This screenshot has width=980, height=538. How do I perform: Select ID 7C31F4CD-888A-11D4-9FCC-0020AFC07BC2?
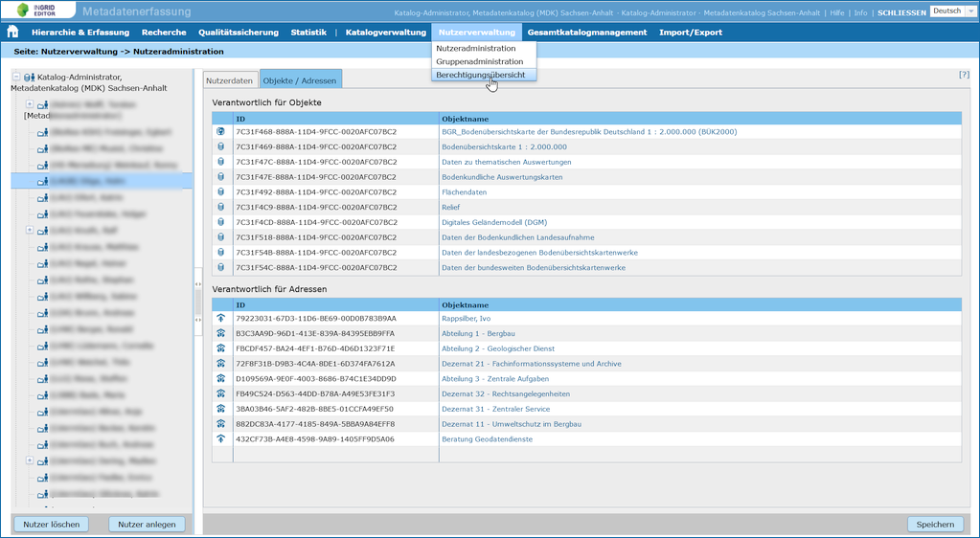pyautogui.click(x=315, y=222)
